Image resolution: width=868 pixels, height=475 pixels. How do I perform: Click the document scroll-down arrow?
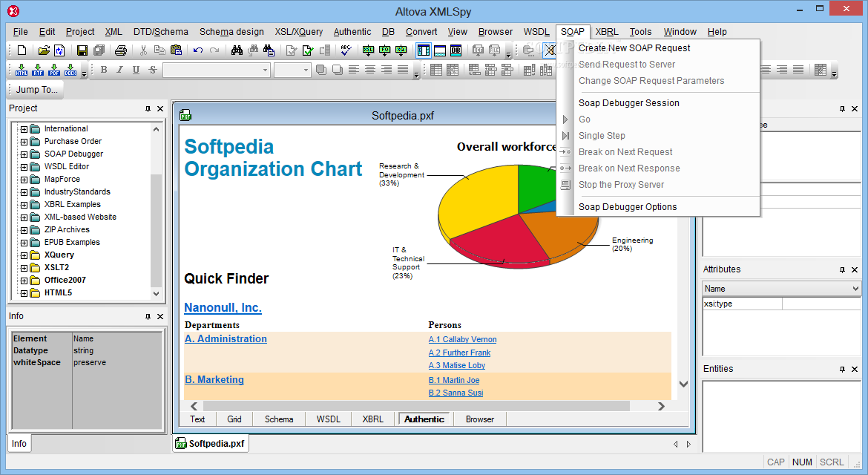point(684,384)
